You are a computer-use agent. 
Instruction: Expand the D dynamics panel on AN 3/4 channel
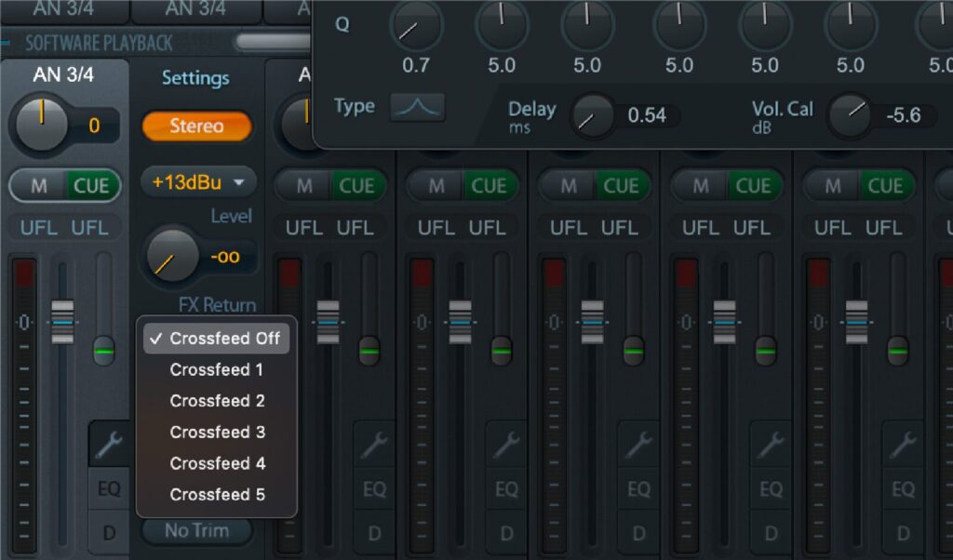(x=110, y=533)
